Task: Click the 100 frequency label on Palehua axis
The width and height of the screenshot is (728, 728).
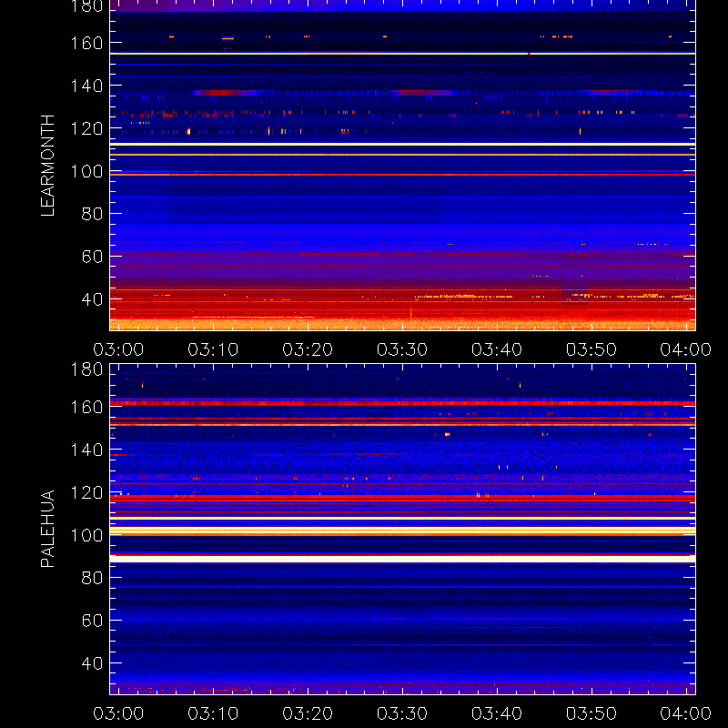Action: (86, 535)
